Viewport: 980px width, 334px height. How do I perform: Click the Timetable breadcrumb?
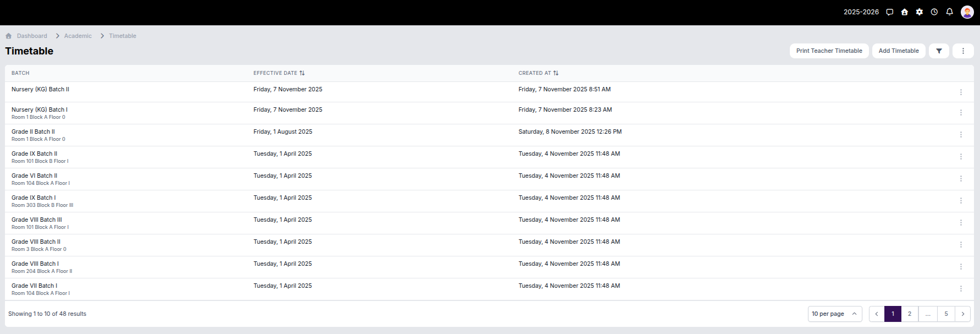pos(123,36)
